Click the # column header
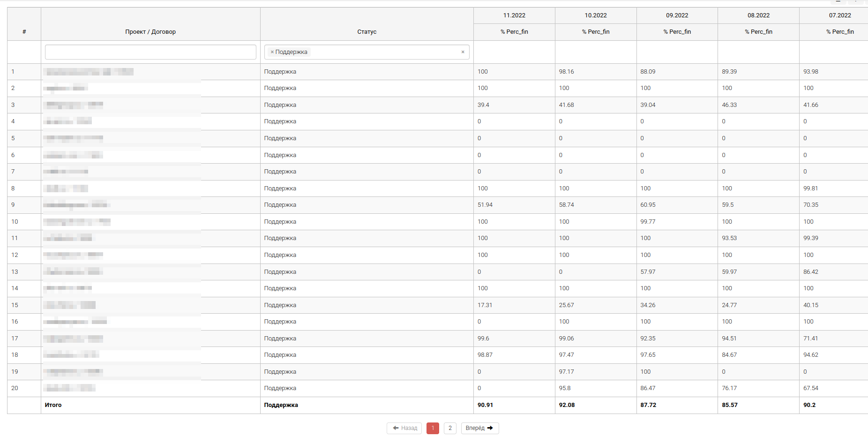The image size is (868, 437). click(x=24, y=32)
